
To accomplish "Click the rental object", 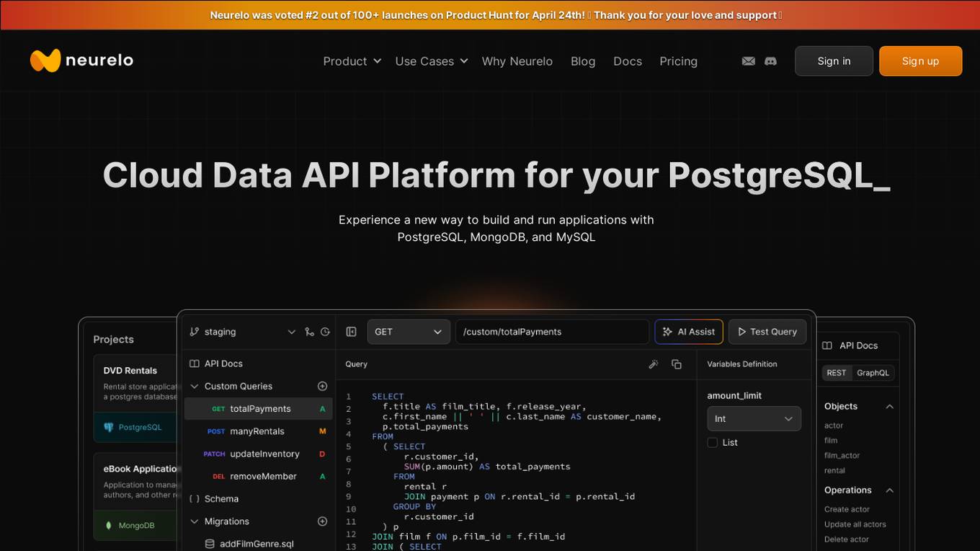I will click(x=835, y=471).
